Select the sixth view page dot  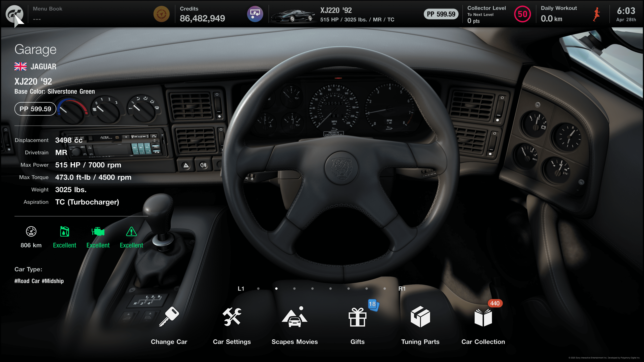(x=348, y=289)
